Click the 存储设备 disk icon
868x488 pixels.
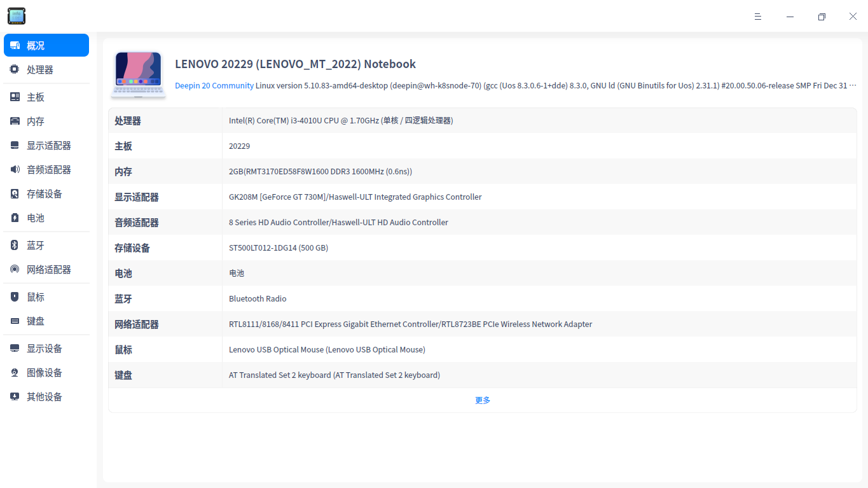(15, 193)
